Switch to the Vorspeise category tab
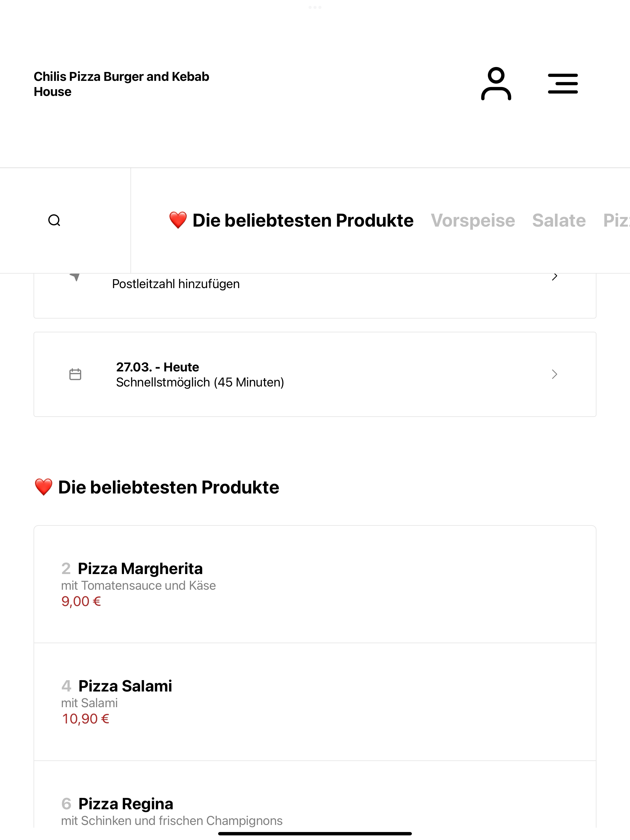 click(473, 220)
